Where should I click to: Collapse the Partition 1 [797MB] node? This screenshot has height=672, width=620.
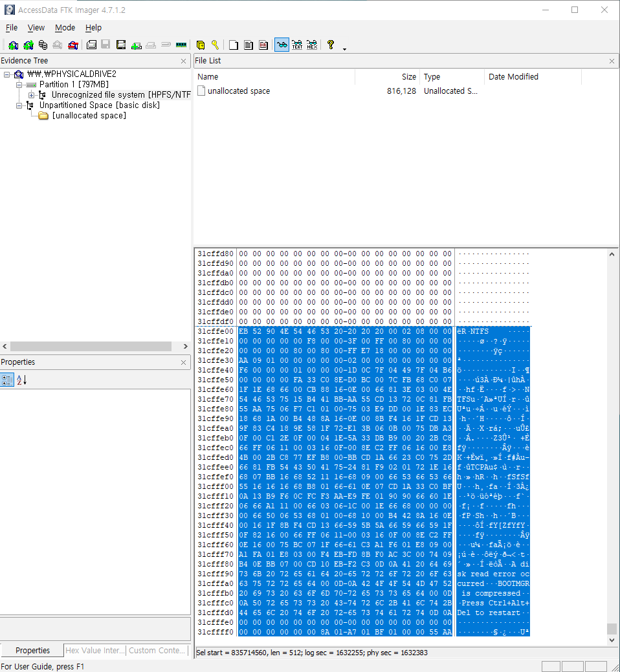(19, 85)
